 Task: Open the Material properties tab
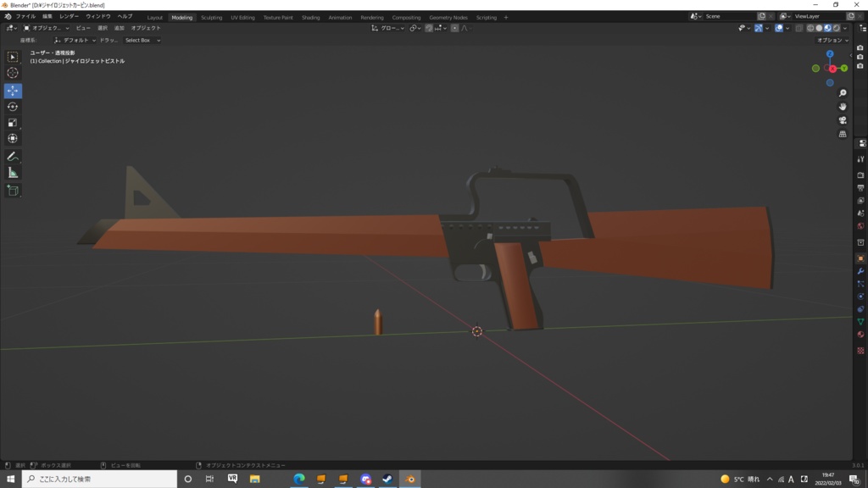point(860,334)
